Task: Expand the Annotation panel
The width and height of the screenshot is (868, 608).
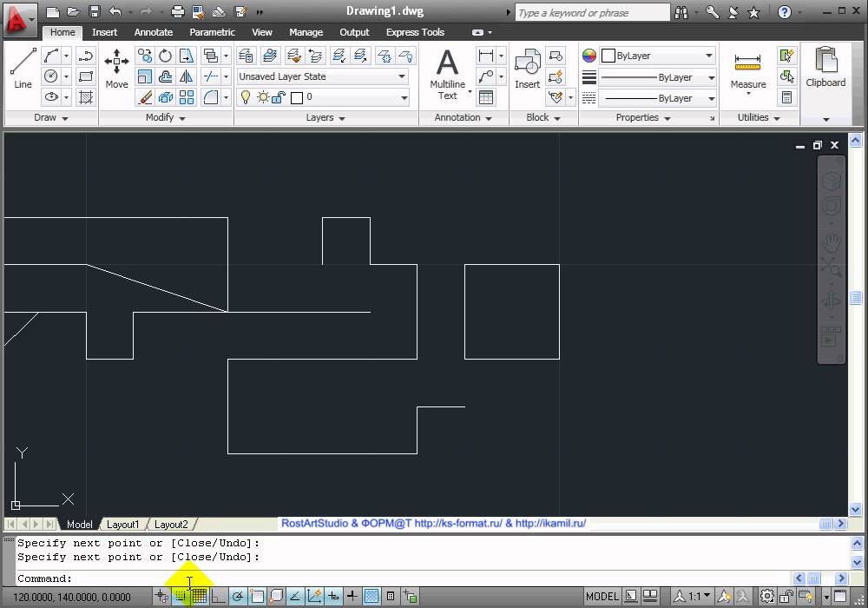Action: [x=464, y=117]
